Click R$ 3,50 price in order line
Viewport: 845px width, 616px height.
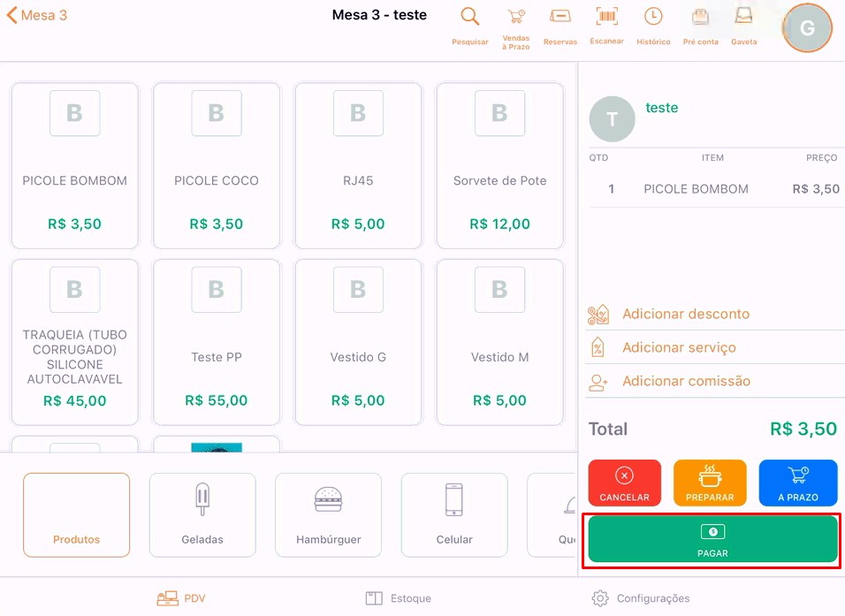[816, 189]
